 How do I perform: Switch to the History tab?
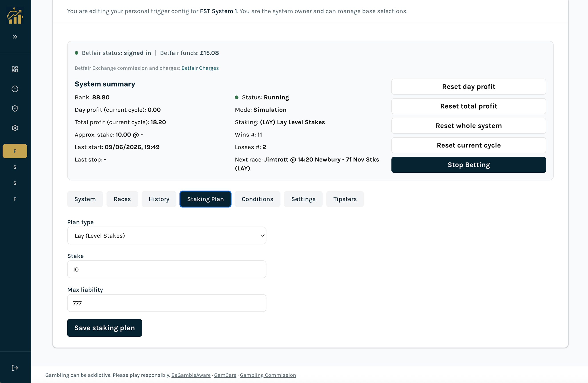point(159,199)
